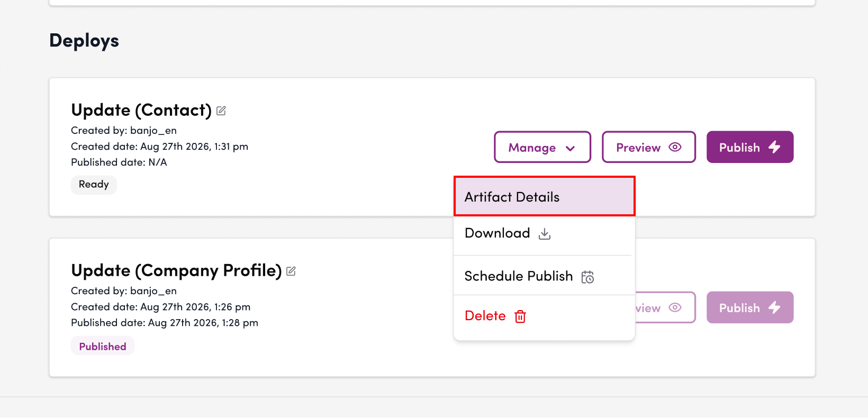868x418 pixels.
Task: Open the Manage dropdown for Update (Contact)
Action: pos(542,147)
